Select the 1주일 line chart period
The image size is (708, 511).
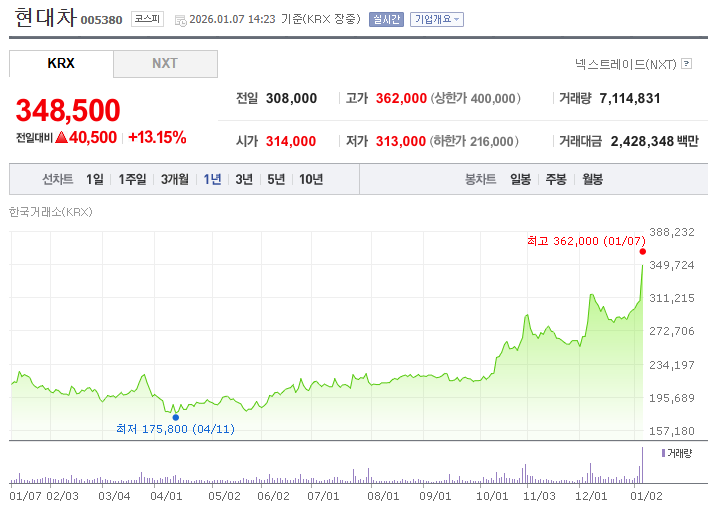tap(132, 179)
